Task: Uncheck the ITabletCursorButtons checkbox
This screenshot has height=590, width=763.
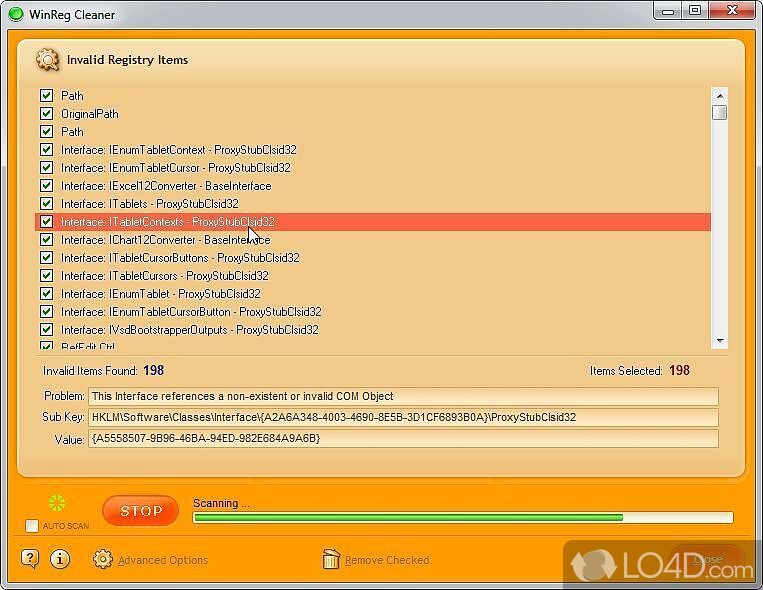Action: pos(47,258)
